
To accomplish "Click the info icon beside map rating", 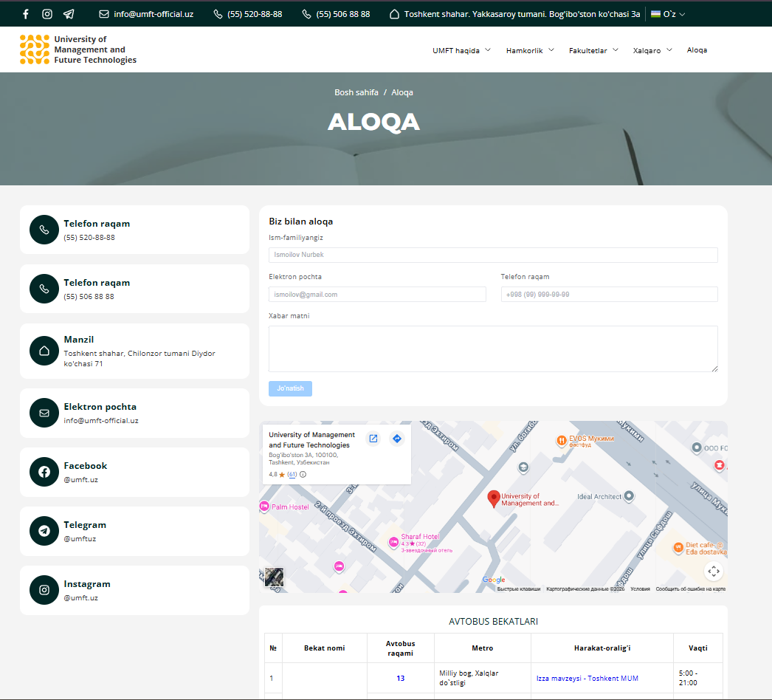I will tap(303, 474).
